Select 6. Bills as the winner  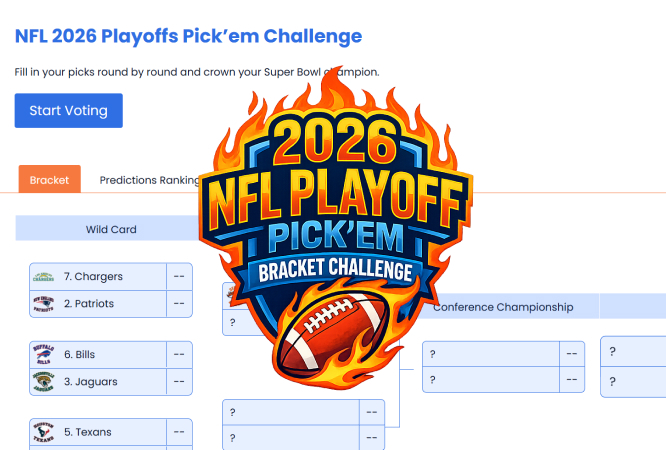tap(100, 354)
